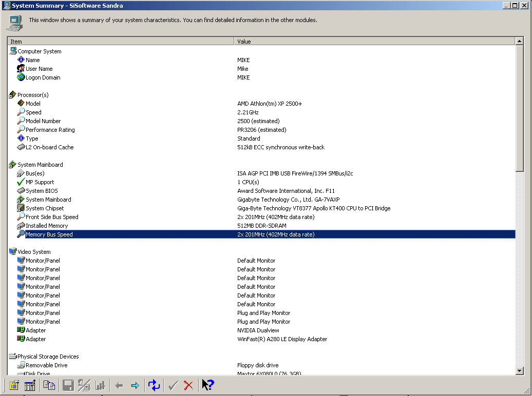This screenshot has width=532, height=396.
Task: Click the value 512MB DDR-SDRAM
Action: click(x=261, y=226)
